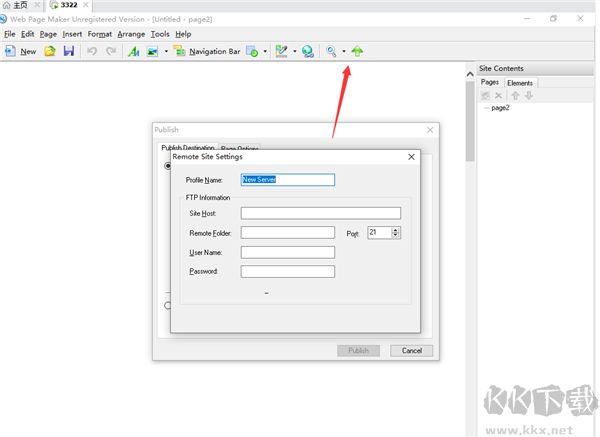
Task: Open the Edit menu
Action: click(28, 34)
